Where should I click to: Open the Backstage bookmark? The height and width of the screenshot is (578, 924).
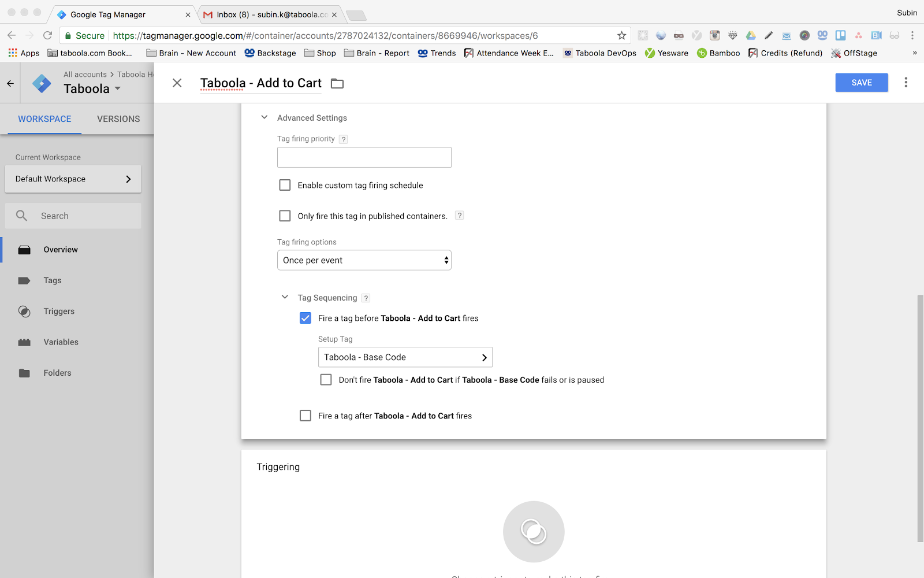tap(270, 53)
